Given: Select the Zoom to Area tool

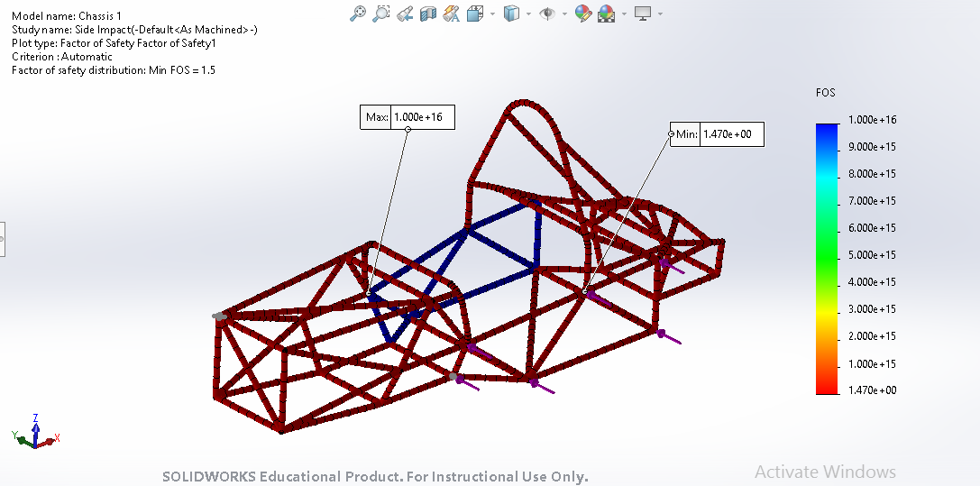Looking at the screenshot, I should 381,14.
